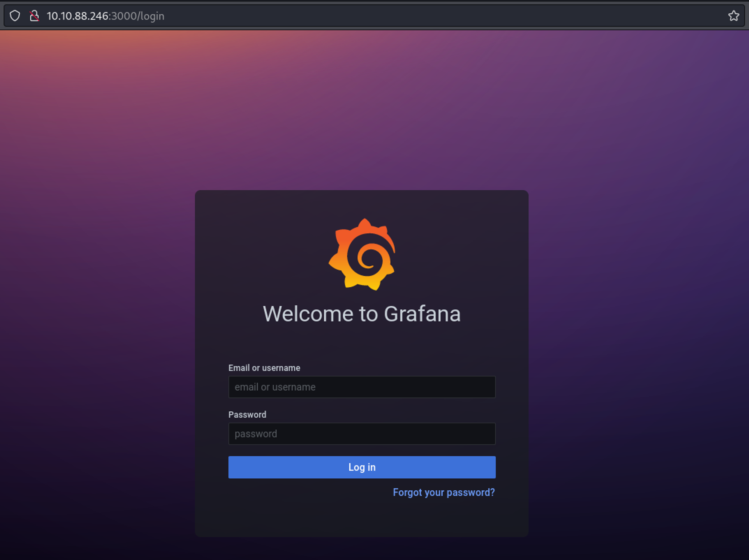The width and height of the screenshot is (749, 560).
Task: Bookmark this page with the star icon
Action: (x=733, y=16)
